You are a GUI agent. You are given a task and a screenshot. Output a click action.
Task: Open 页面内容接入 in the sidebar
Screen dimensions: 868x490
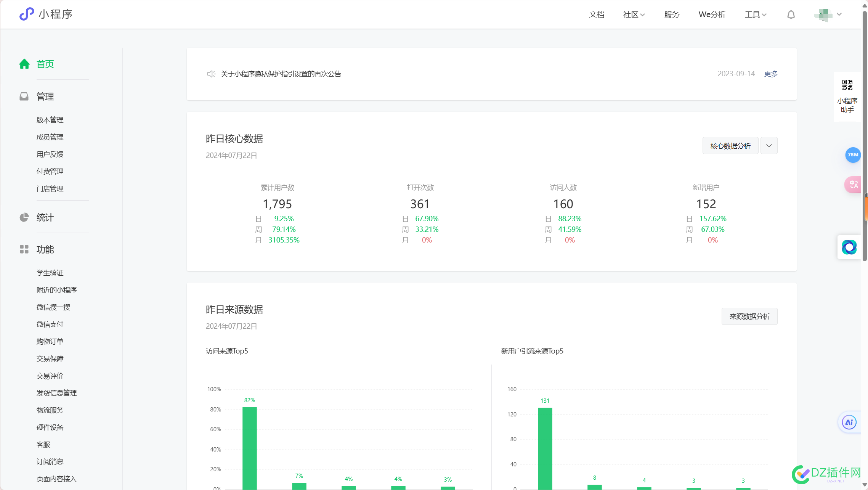[x=57, y=479]
